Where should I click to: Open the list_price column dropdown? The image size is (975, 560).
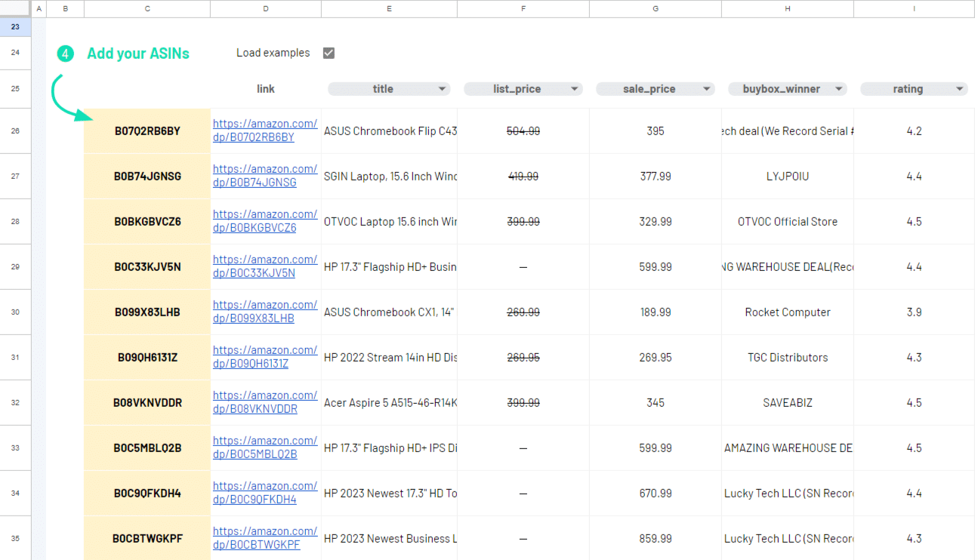[575, 89]
